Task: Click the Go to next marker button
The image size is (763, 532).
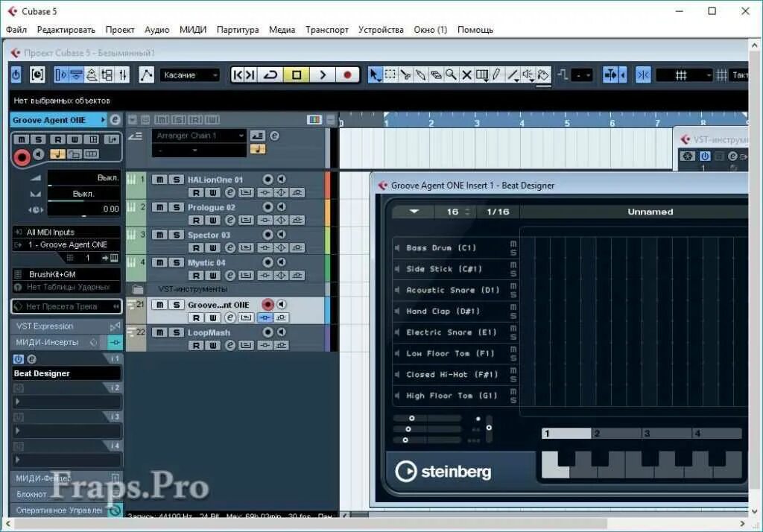Action: pos(250,75)
